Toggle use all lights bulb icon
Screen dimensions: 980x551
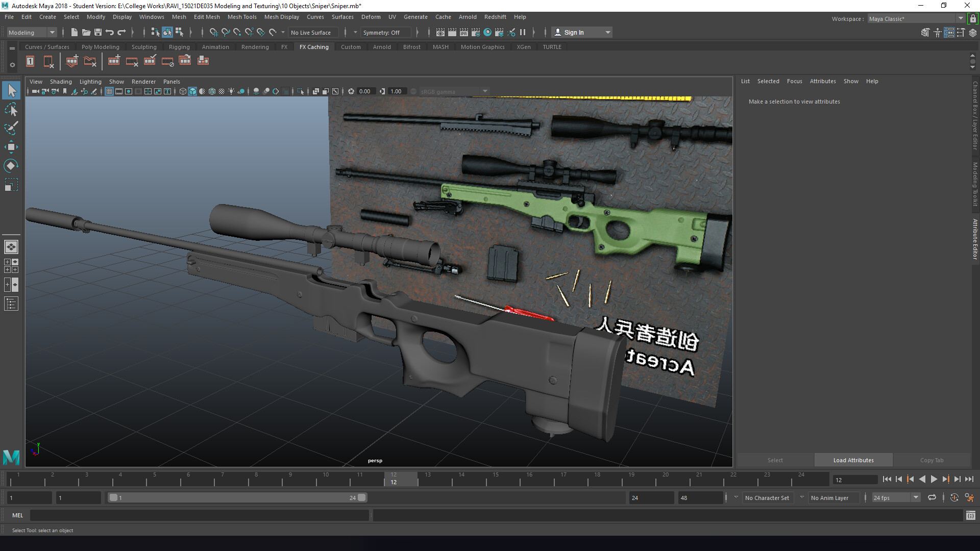pyautogui.click(x=231, y=91)
